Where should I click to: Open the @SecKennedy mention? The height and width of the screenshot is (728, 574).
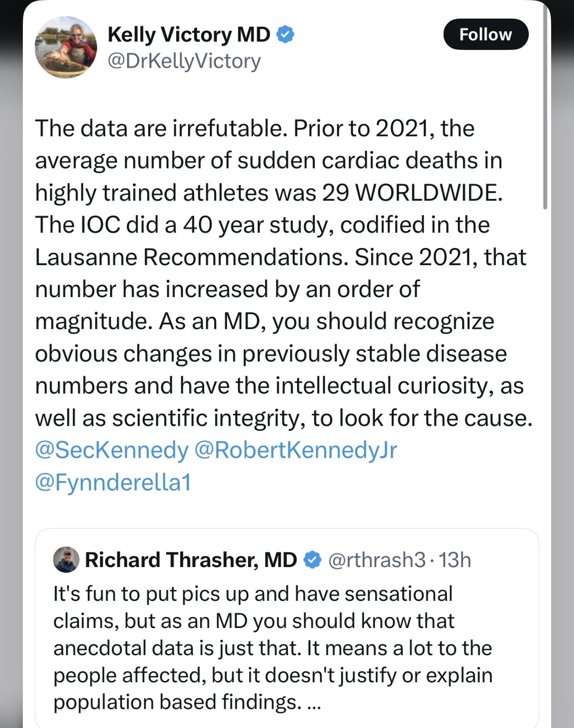[112, 450]
